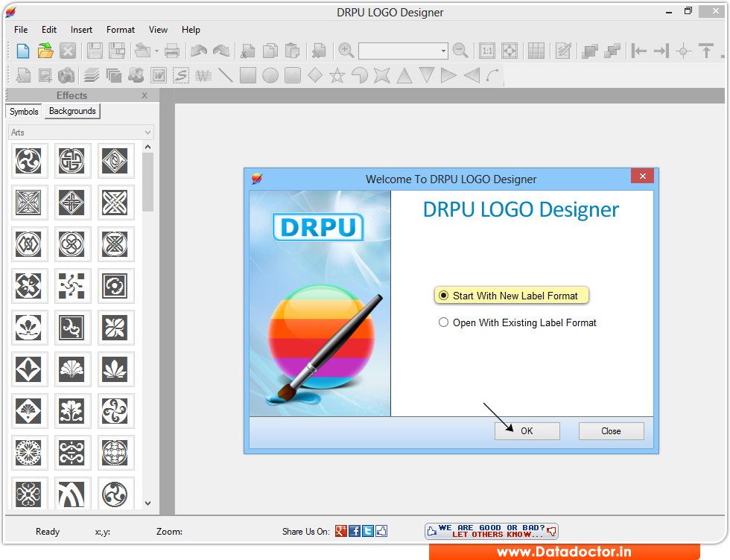The width and height of the screenshot is (730, 560).
Task: Select the Undo arrow icon
Action: coord(198,51)
